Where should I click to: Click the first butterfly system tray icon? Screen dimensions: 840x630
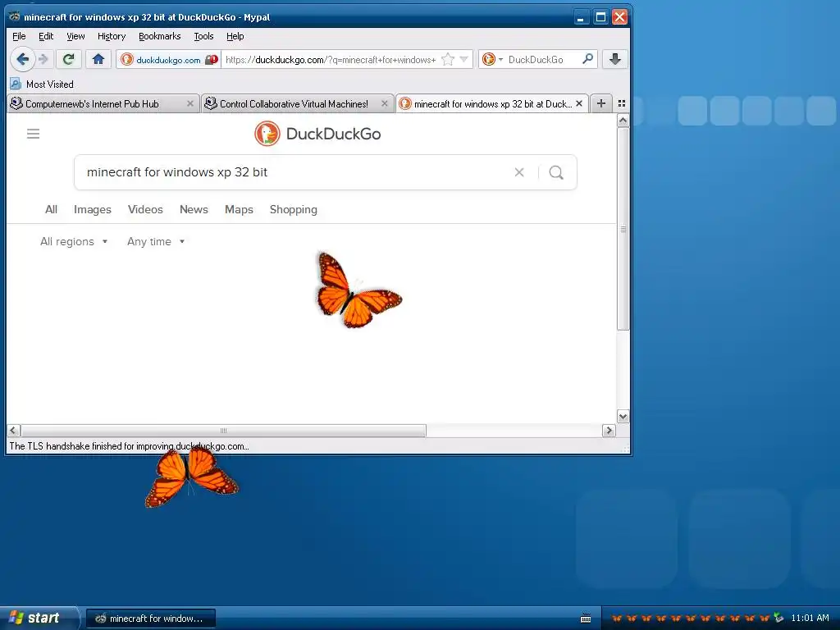click(617, 619)
